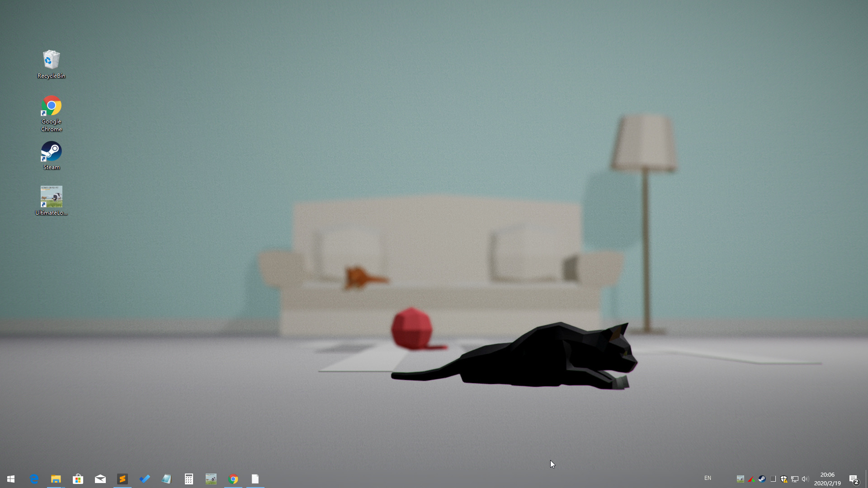Open Windows Security from the system tray
Screen dimensions: 868x488
pos(784,479)
